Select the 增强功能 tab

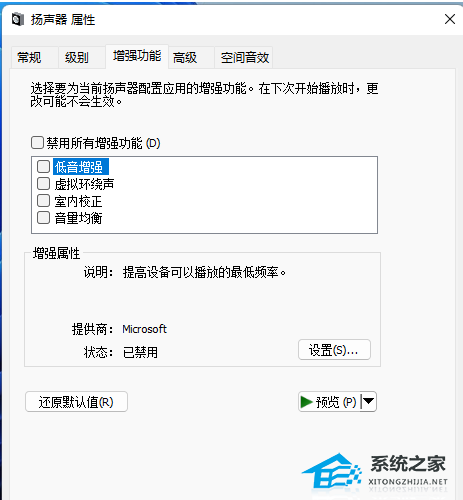click(137, 56)
